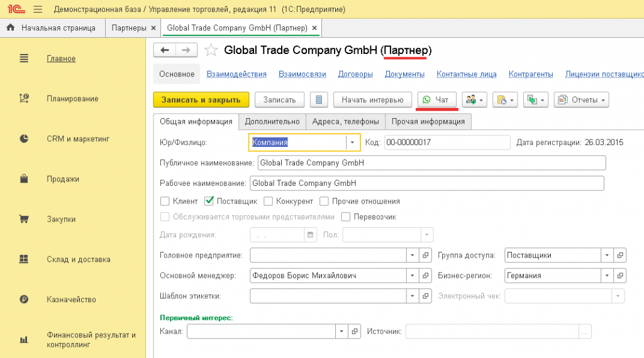Close the Global Trade Company GmbH tab
Viewport: 644px width, 358px height.
coord(314,28)
